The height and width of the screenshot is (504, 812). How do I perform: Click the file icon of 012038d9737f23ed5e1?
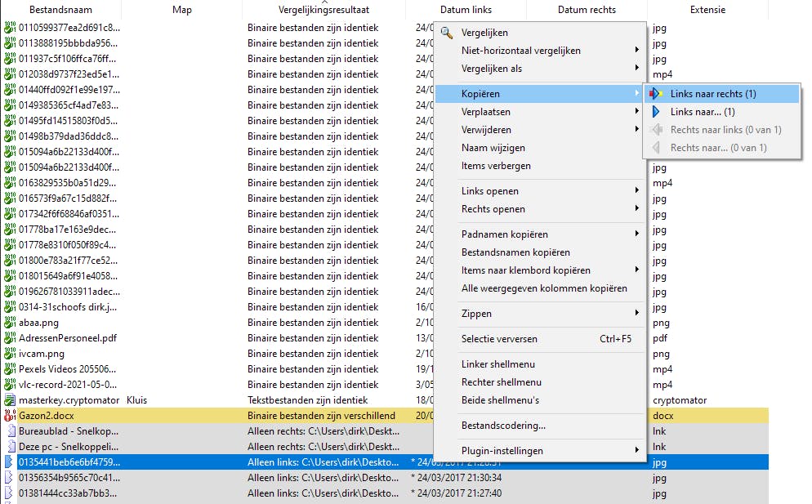[9, 74]
